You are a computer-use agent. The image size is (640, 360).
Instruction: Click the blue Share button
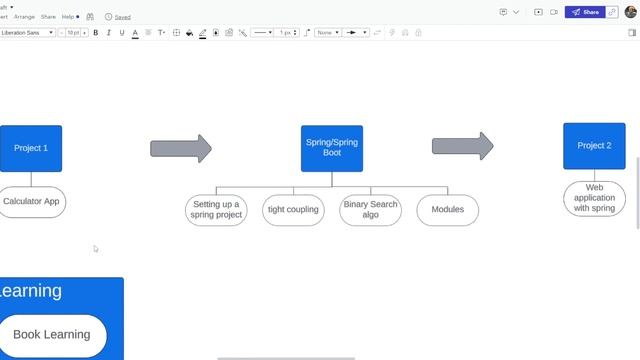585,12
